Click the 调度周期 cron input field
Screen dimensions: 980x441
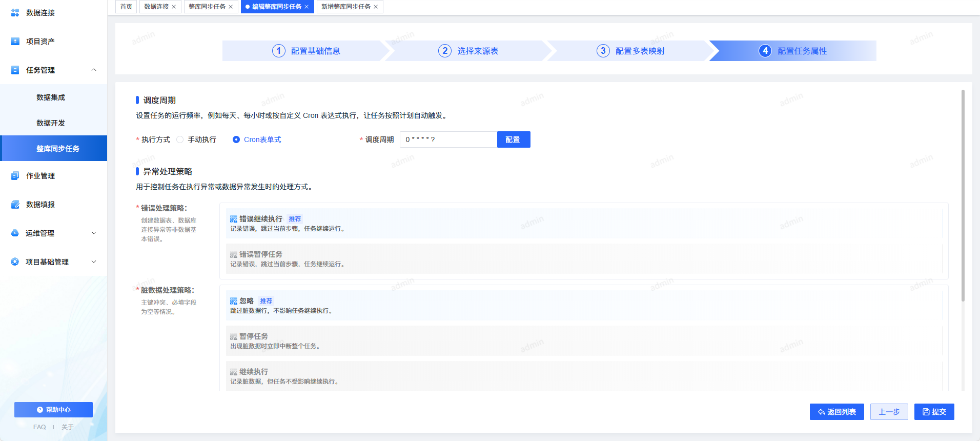pos(448,139)
